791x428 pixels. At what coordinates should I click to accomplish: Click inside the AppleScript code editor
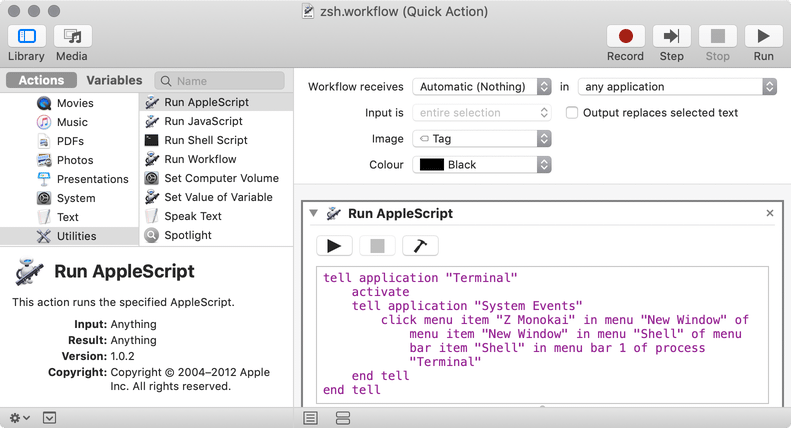point(542,335)
